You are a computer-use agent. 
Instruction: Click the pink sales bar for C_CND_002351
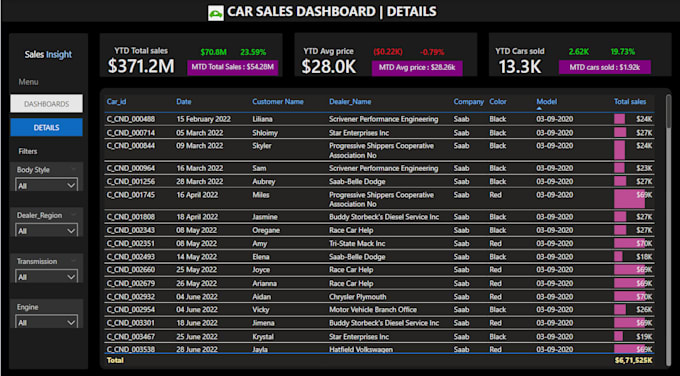(x=630, y=243)
